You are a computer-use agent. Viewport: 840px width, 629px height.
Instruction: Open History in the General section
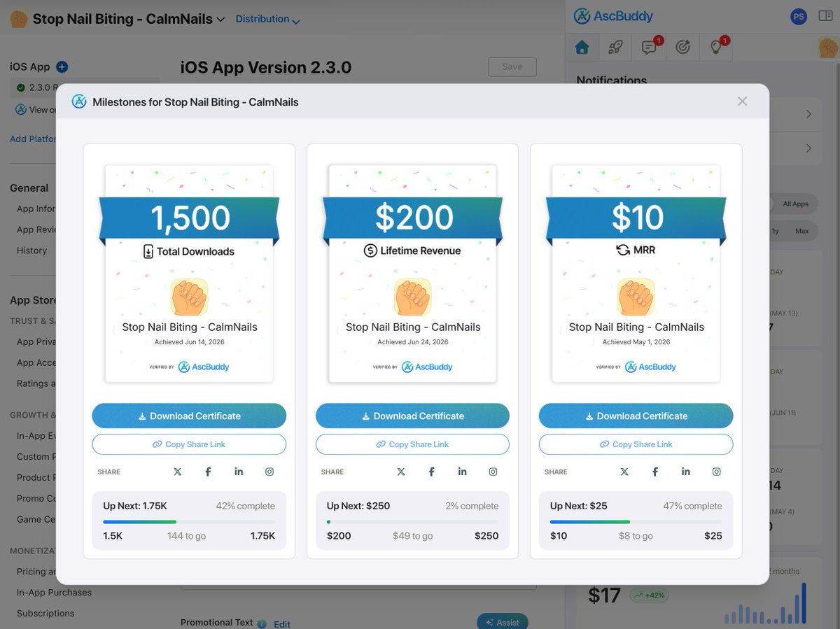click(x=31, y=250)
